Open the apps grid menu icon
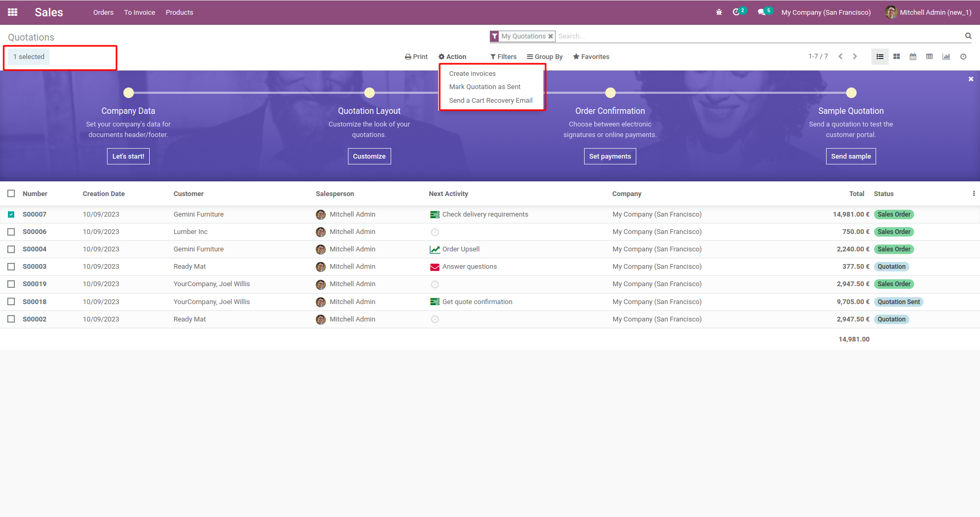The image size is (980, 517). pos(13,12)
